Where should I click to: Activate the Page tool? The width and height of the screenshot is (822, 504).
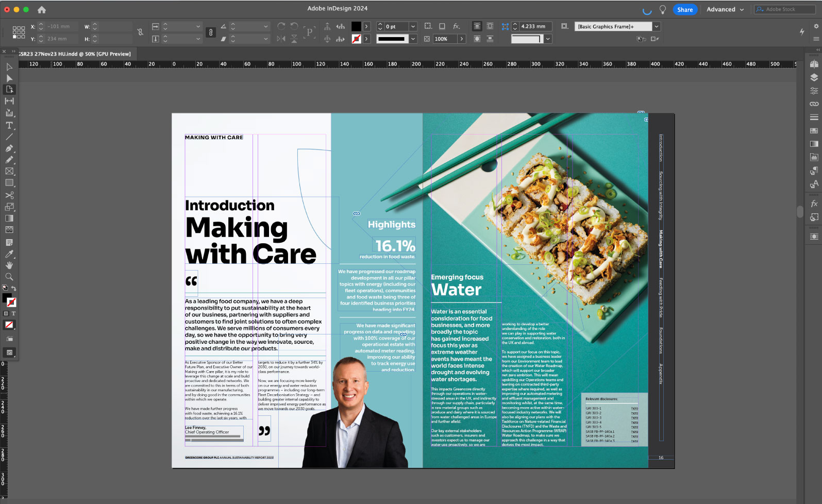pyautogui.click(x=9, y=89)
